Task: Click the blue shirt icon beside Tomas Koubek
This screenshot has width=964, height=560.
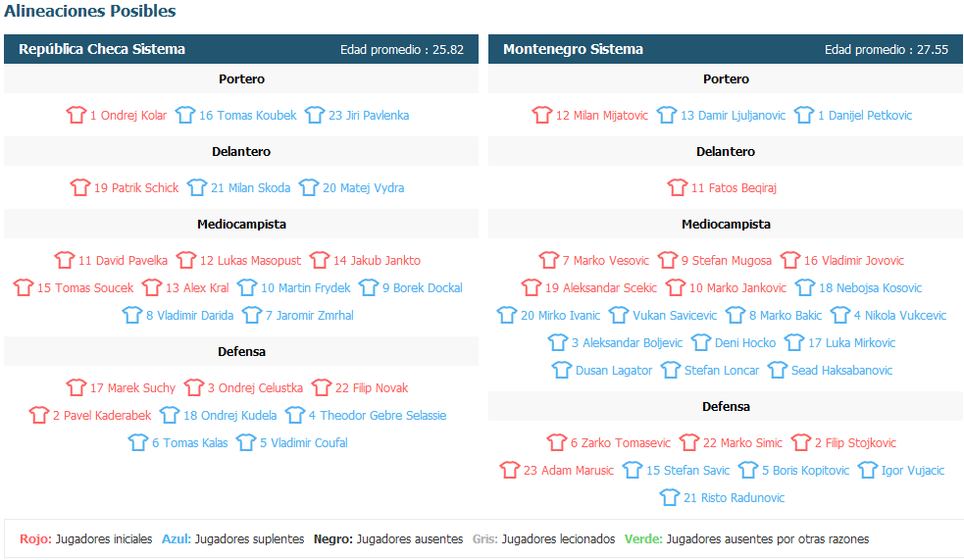Action: coord(185,115)
